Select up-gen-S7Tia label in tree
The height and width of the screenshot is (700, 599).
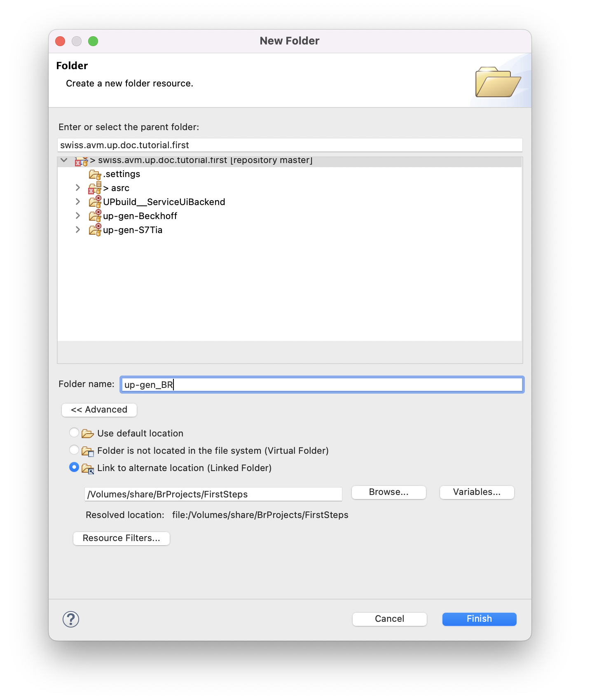133,230
